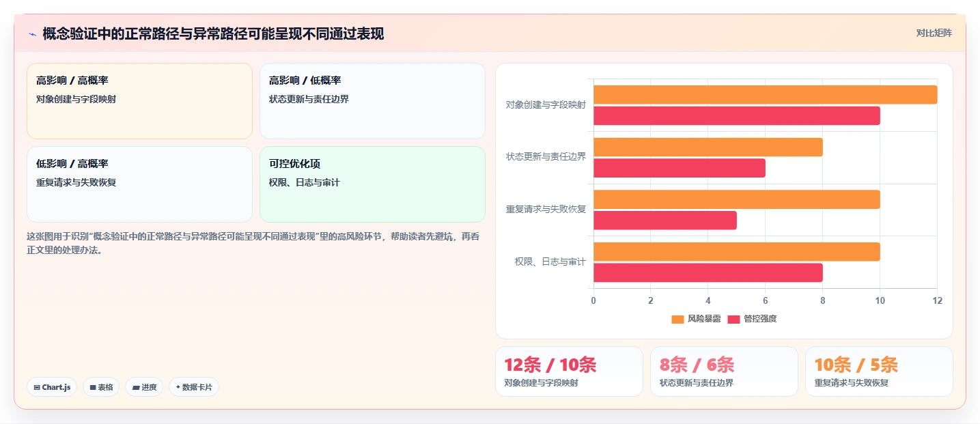Open the 可控优化项 green card
This screenshot has height=424, width=980.
click(x=372, y=184)
